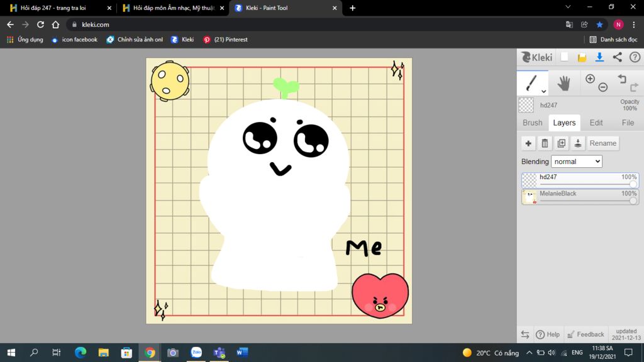Click the weather widget in taskbar
The image size is (644, 362).
coord(491,353)
